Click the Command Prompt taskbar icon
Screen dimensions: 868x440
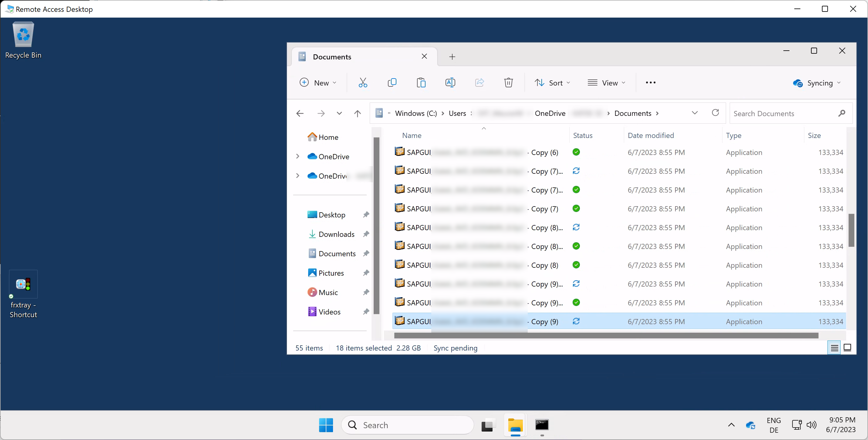click(542, 425)
